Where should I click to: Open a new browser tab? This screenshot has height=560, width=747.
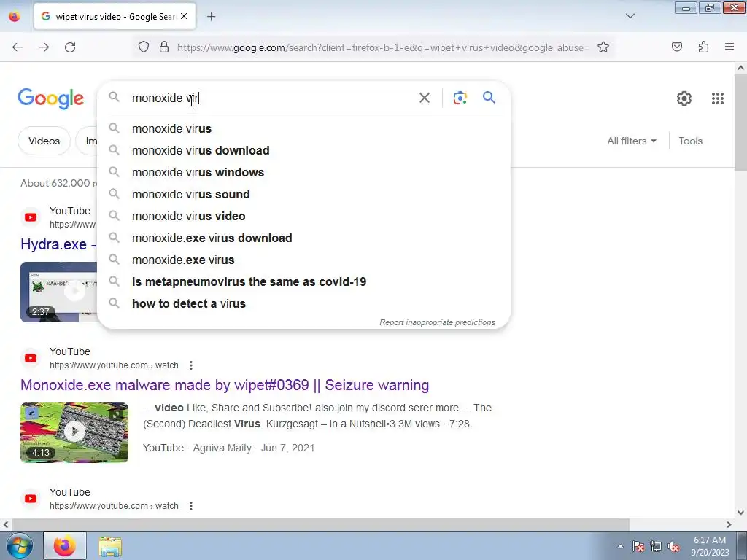coord(211,17)
